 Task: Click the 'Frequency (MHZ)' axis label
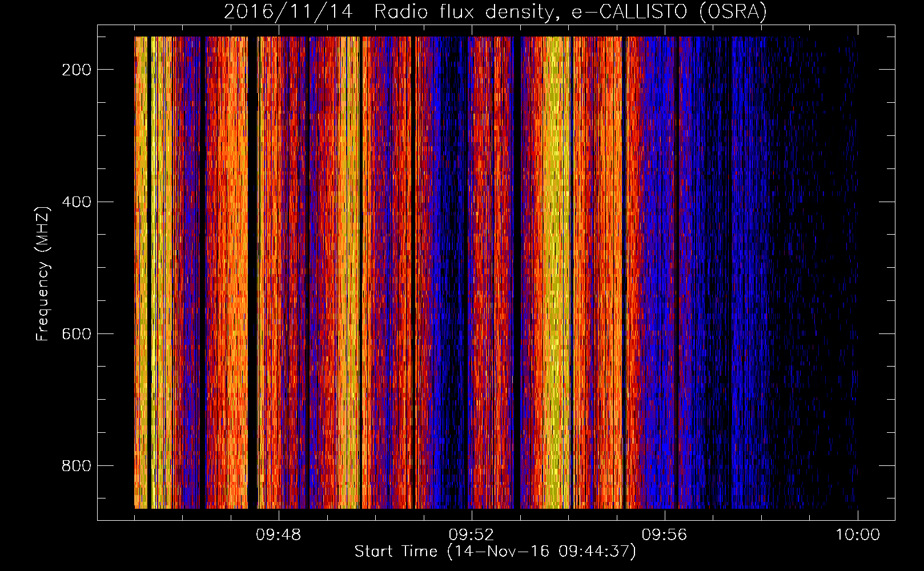click(43, 274)
